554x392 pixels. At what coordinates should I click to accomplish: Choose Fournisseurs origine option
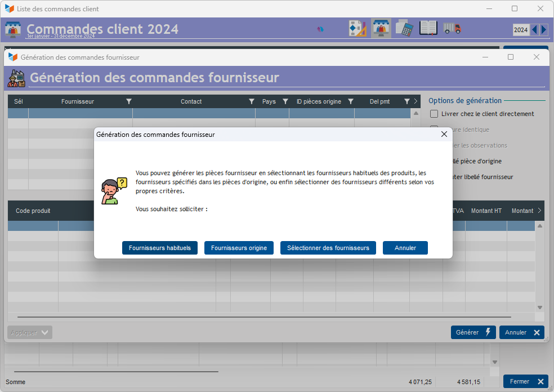239,248
